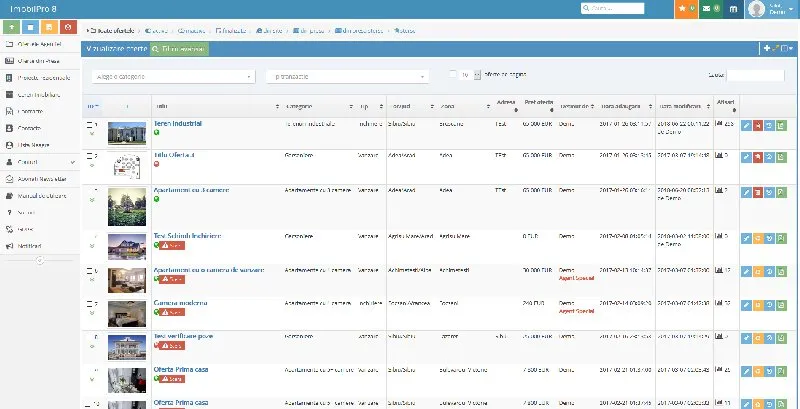The width and height of the screenshot is (800, 409).
Task: Tick the checkbox for the Camera moderna row
Action: tap(90, 304)
